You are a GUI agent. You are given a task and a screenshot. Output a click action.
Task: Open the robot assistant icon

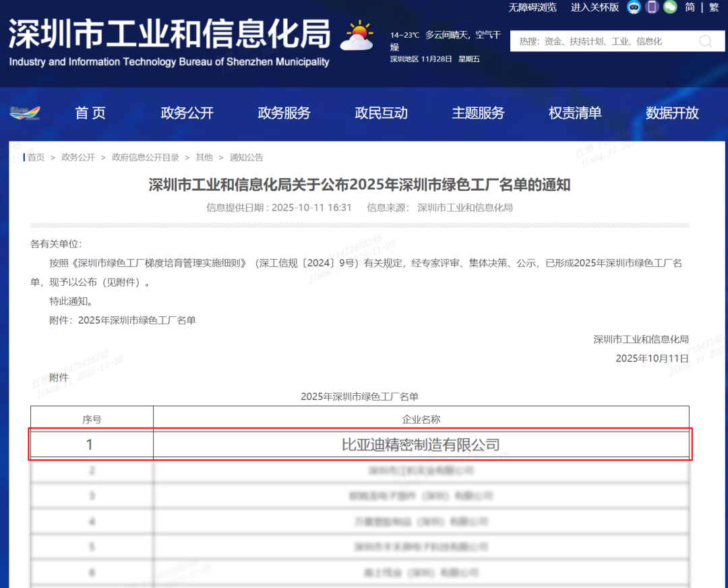click(x=634, y=7)
